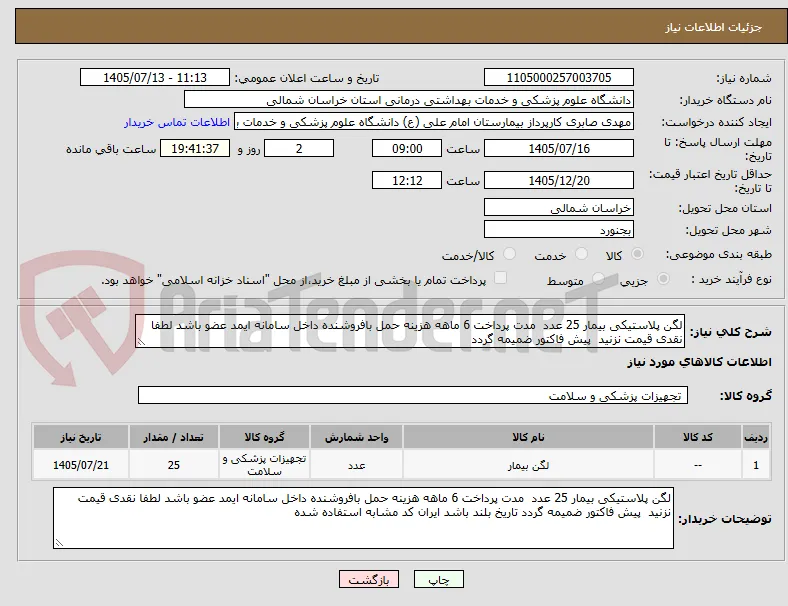Click the کد کالا column header
This screenshot has width=788, height=606.
pyautogui.click(x=698, y=437)
